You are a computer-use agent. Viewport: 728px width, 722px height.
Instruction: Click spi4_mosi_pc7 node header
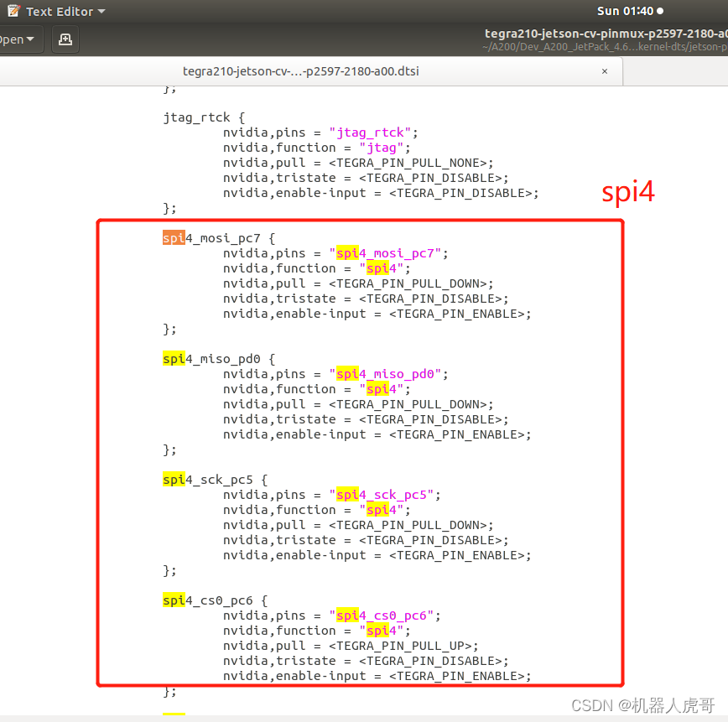(x=219, y=238)
